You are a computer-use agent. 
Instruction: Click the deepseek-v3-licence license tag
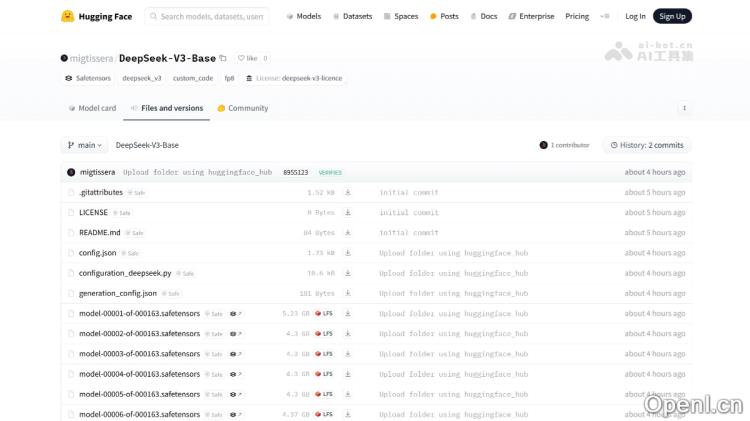(294, 78)
